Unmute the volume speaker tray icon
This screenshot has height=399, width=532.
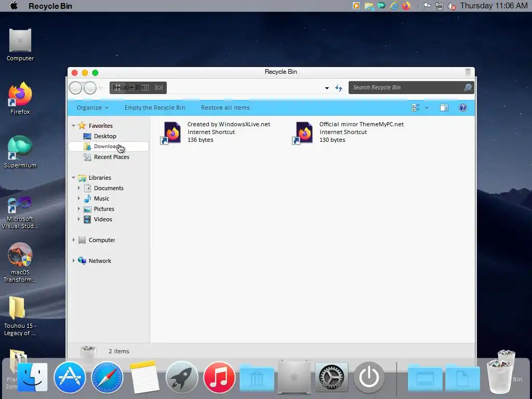coord(452,6)
